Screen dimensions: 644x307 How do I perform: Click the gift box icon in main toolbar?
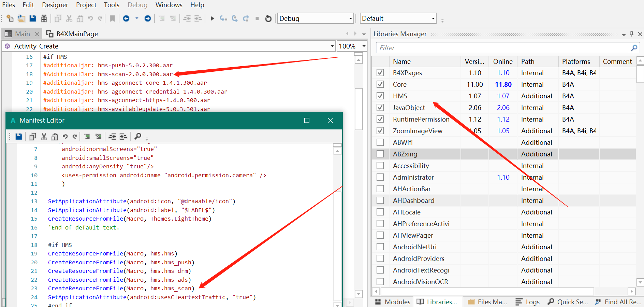coord(44,18)
